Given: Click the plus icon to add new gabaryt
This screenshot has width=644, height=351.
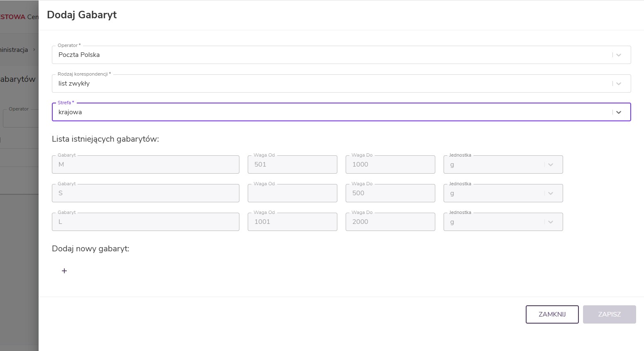Looking at the screenshot, I should 64,271.
